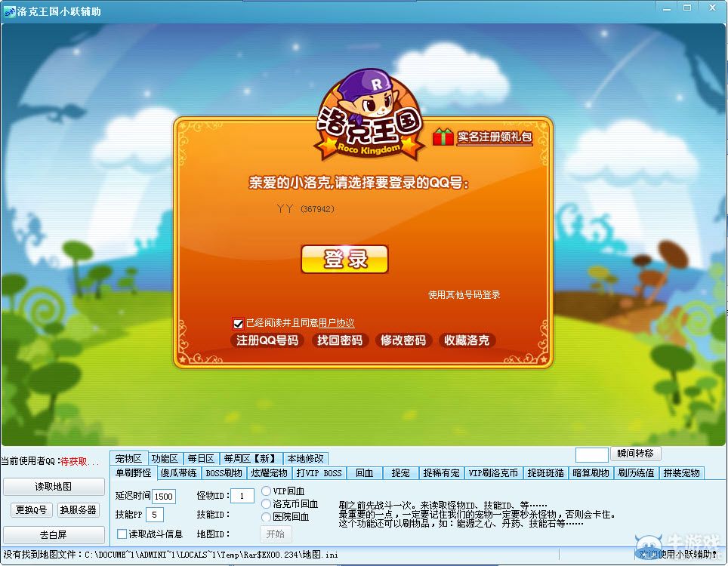
Task: Select the BOSS刷物 sub-tab
Action: (224, 472)
